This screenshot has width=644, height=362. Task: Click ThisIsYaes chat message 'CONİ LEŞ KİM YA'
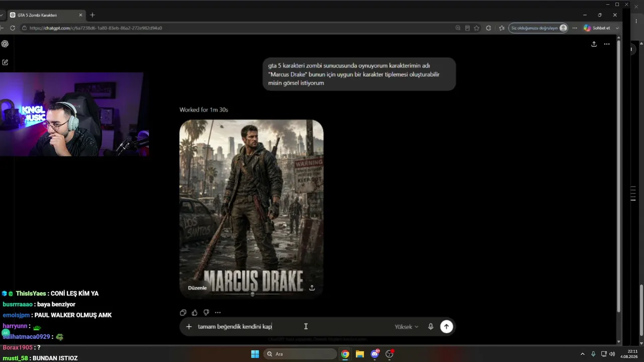pyautogui.click(x=74, y=293)
